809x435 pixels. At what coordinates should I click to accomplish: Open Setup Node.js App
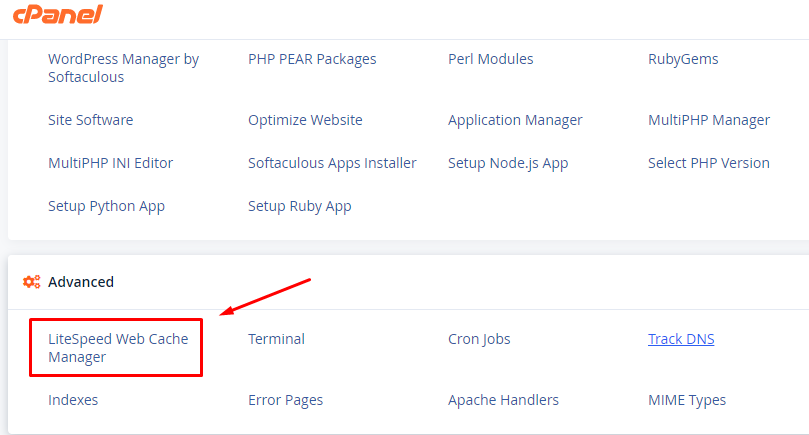click(x=508, y=163)
